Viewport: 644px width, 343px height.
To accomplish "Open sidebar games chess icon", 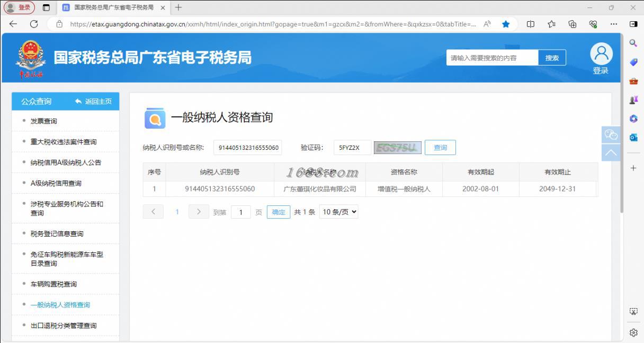I will 633,100.
